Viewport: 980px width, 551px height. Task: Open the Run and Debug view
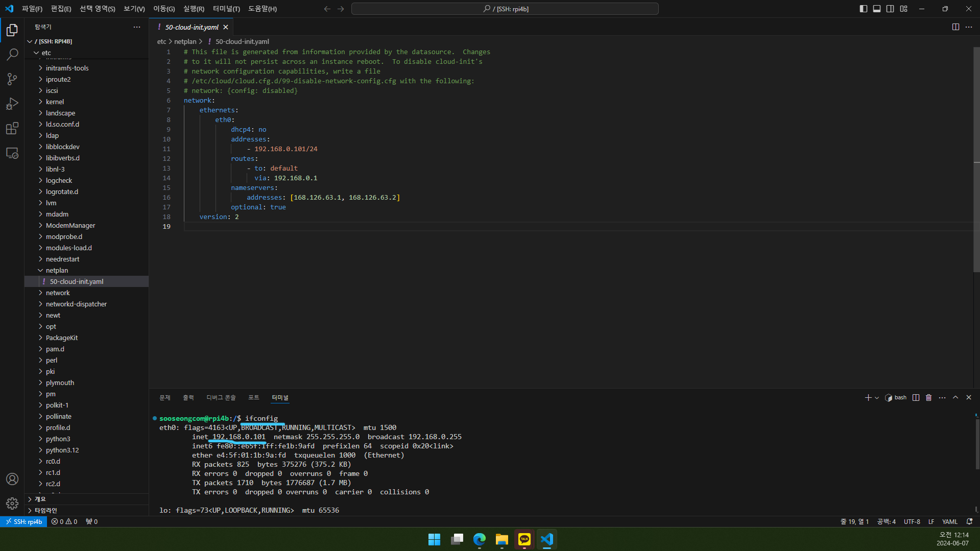[x=12, y=104]
